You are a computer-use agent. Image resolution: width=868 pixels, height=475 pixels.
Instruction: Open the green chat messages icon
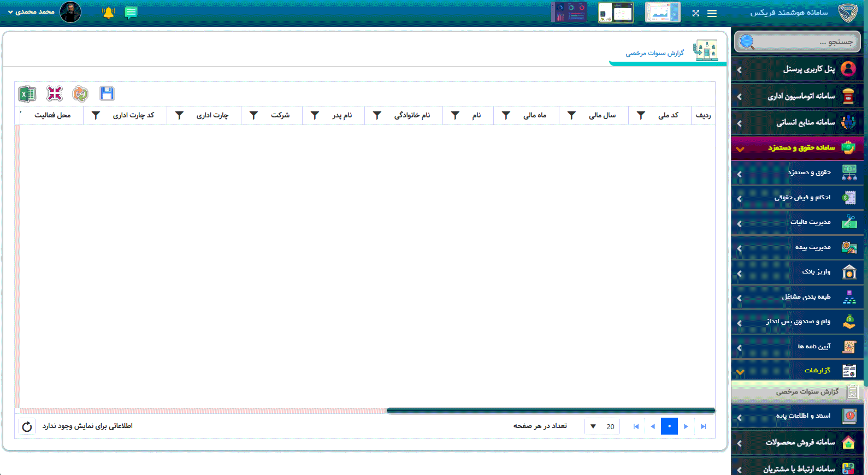[131, 13]
